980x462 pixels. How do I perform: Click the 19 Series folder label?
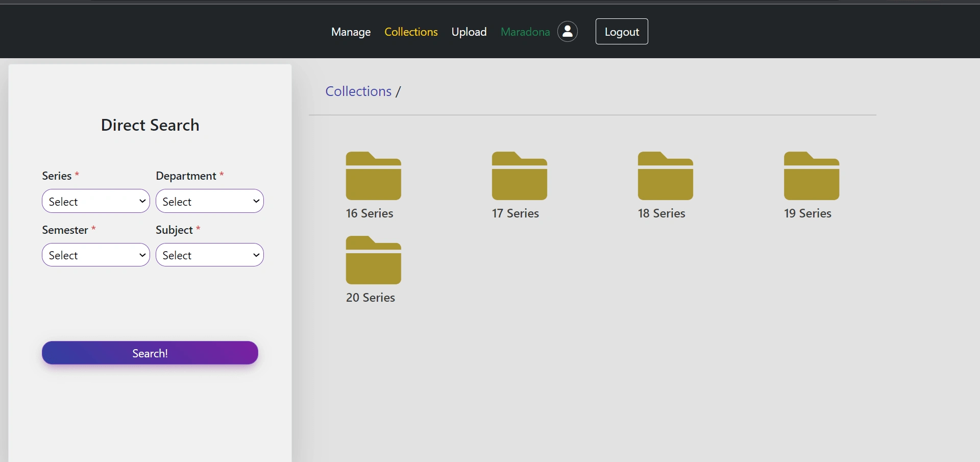(x=807, y=213)
